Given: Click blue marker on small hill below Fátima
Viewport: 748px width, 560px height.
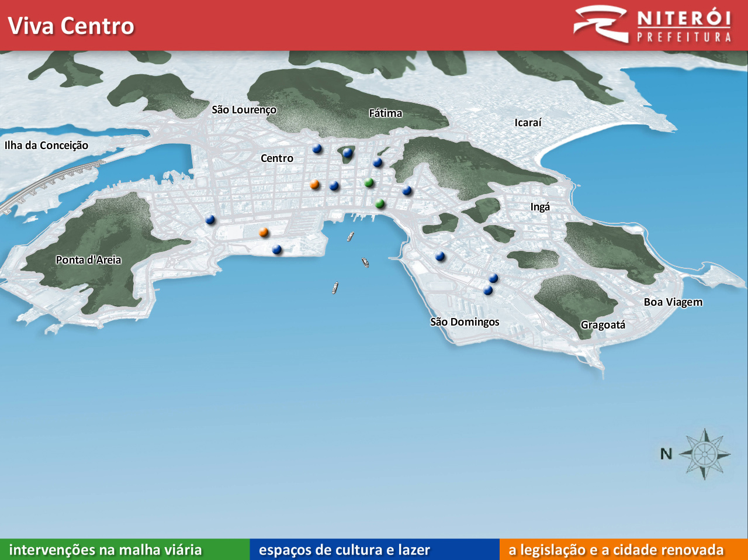Looking at the screenshot, I should coord(348,153).
